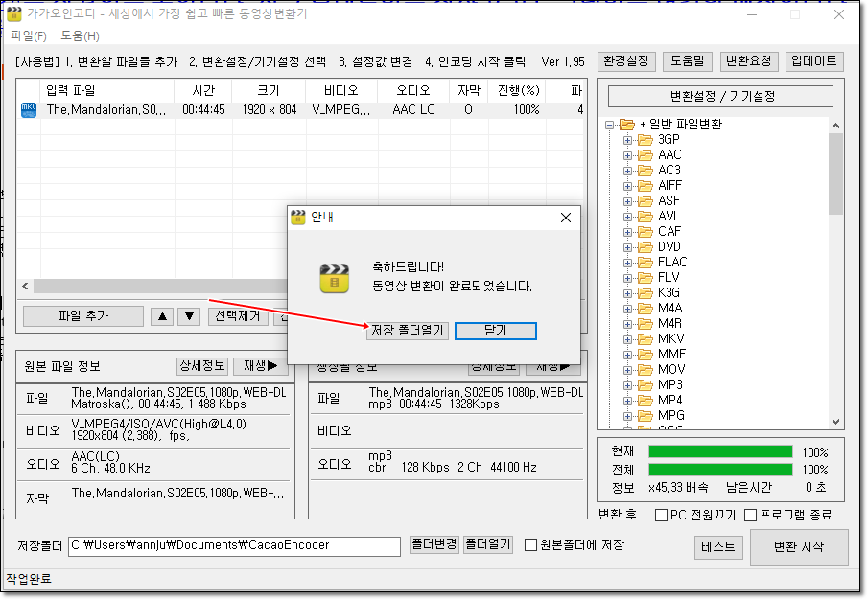The image size is (868, 600).
Task: Open the 도움(H) menu
Action: pos(80,36)
